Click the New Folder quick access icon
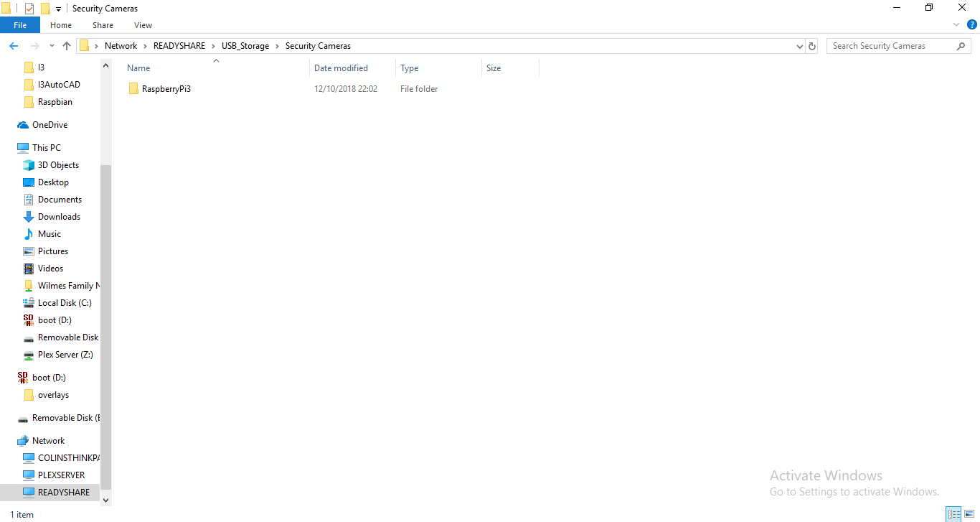Screen dimensions: 980x522 (45, 8)
